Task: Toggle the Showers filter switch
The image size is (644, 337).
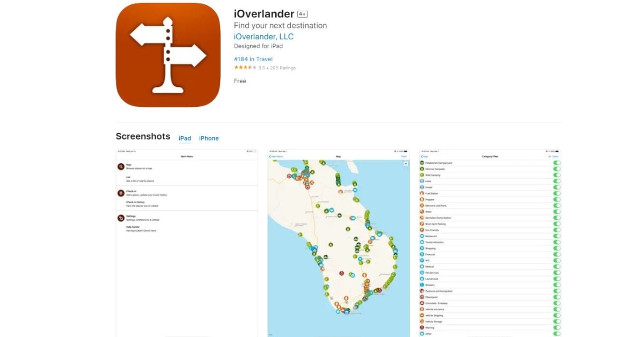Action: coord(557,285)
